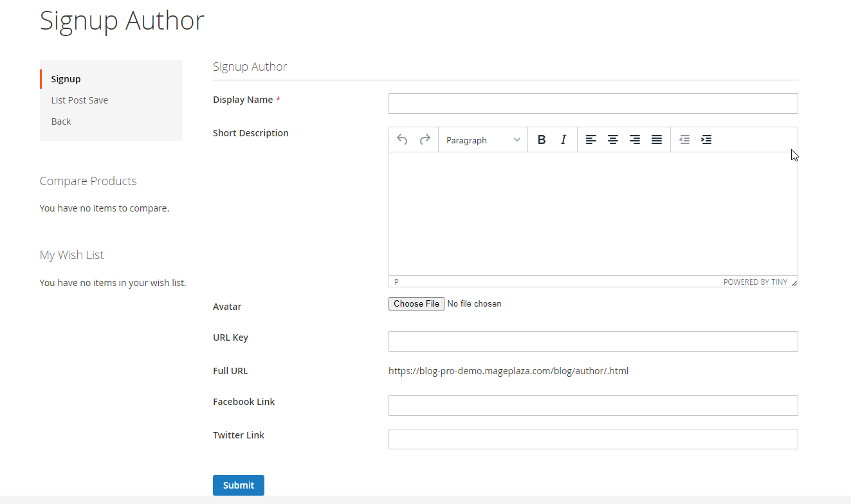The image size is (851, 504).
Task: Align text right in the editor
Action: [x=635, y=139]
